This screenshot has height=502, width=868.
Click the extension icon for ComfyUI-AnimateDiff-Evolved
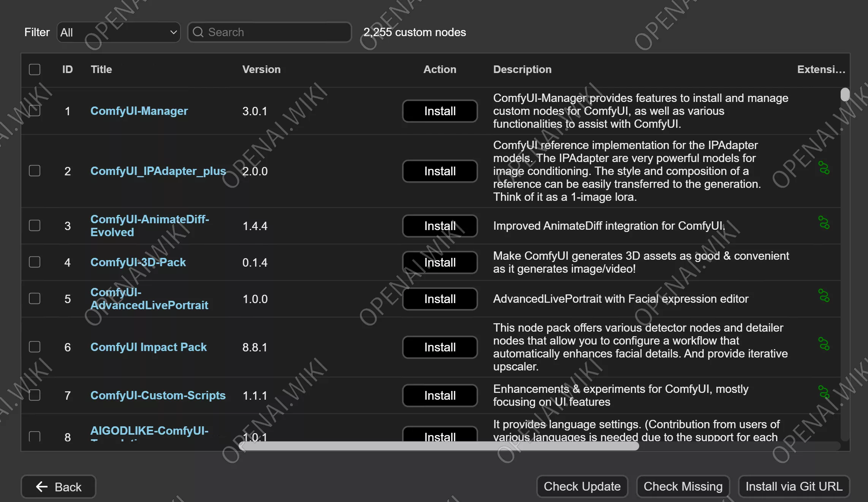[x=824, y=222]
